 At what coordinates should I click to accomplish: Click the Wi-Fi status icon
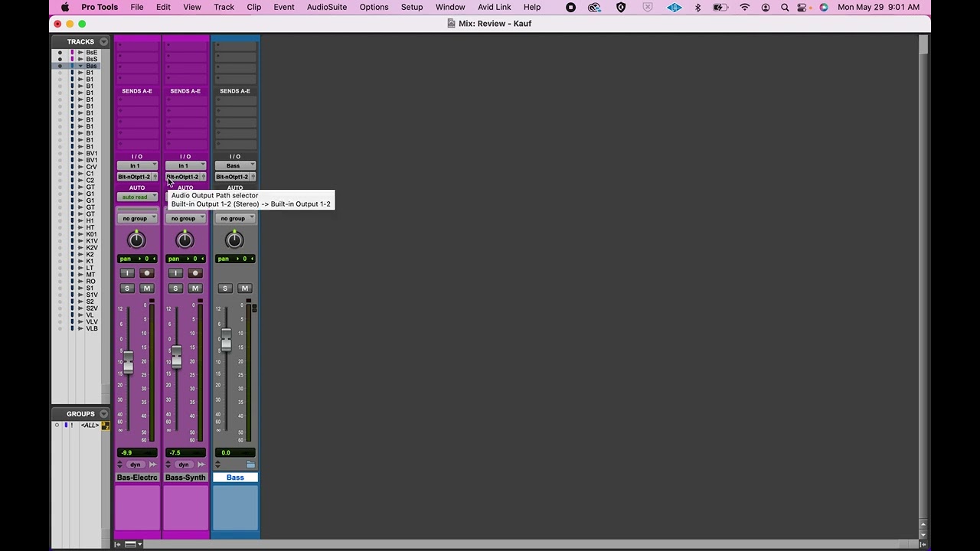pyautogui.click(x=745, y=7)
